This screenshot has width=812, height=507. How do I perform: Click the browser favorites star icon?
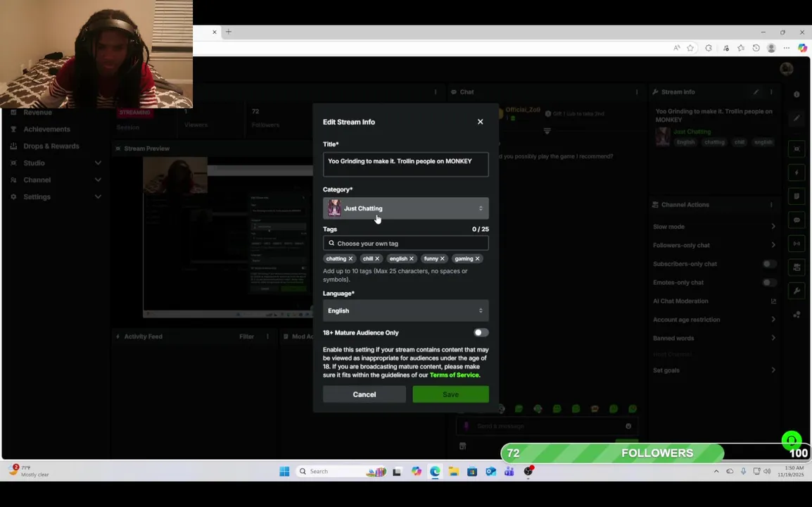pos(690,48)
